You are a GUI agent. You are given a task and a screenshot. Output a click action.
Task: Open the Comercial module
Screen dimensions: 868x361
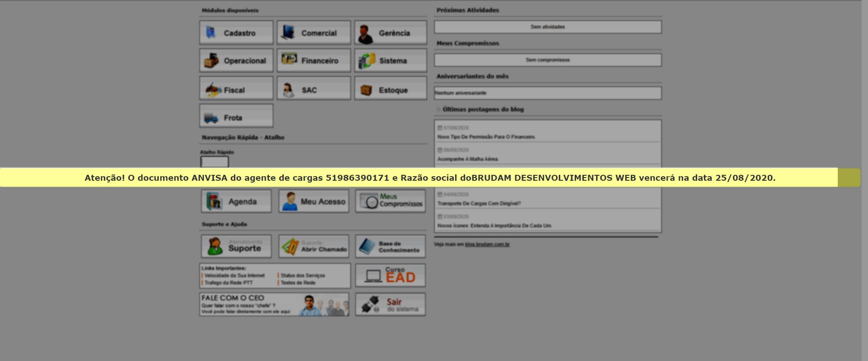[x=314, y=33]
